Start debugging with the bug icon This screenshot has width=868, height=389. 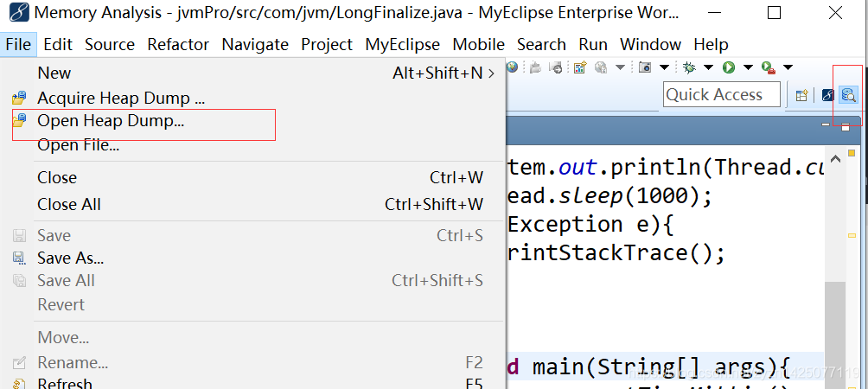pyautogui.click(x=689, y=67)
